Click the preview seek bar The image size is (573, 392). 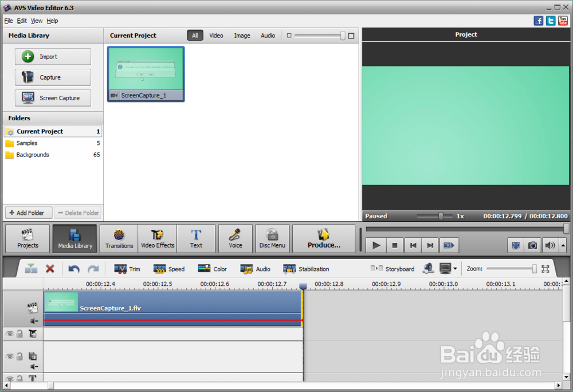(467, 229)
